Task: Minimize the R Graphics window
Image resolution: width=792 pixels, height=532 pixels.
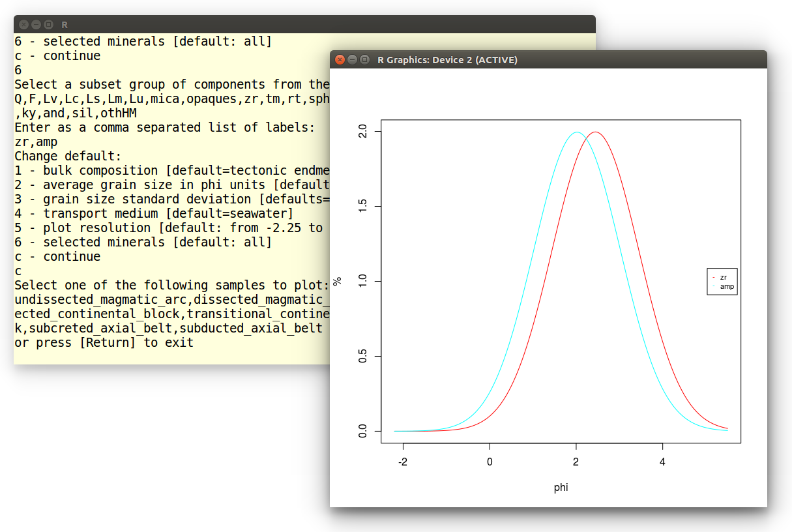Action: [352, 60]
